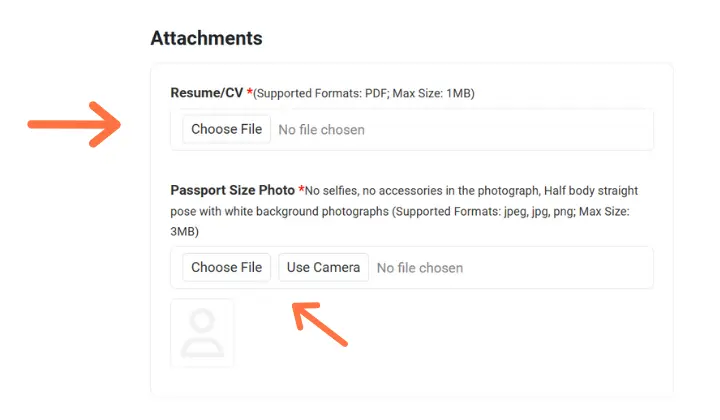Click 'No file chosen' text in resume field

point(321,130)
